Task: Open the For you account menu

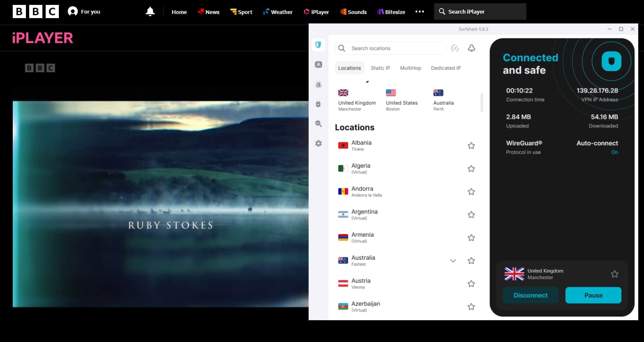Action: click(x=84, y=12)
